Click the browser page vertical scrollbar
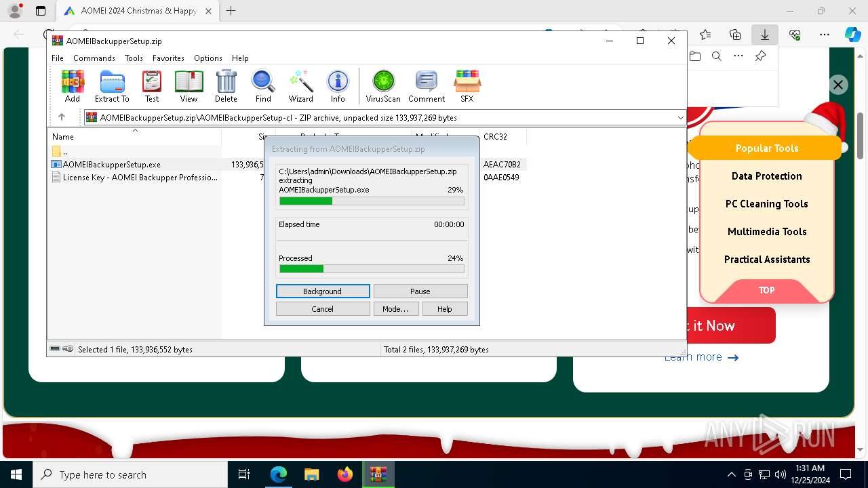 pos(861,136)
